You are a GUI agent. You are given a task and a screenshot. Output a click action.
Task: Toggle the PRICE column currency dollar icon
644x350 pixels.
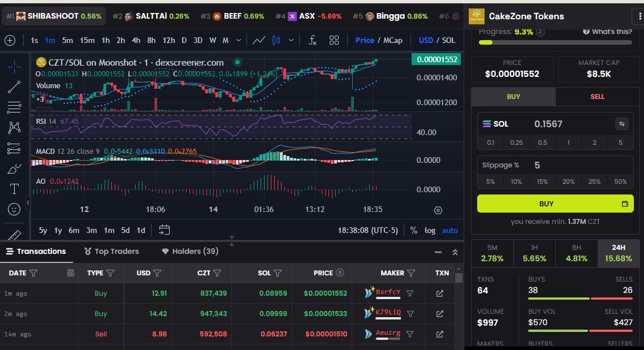340,273
